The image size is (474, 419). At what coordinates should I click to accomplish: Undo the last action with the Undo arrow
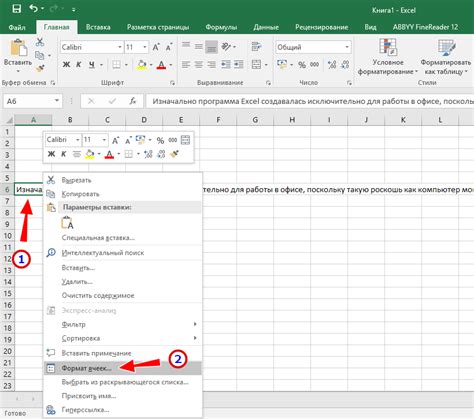click(x=33, y=9)
